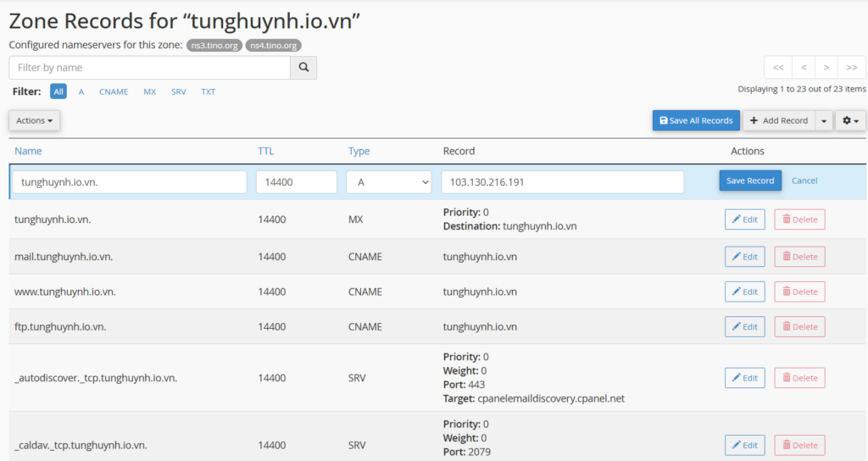The image size is (868, 461).
Task: Click the Filter by name search field
Action: point(150,68)
